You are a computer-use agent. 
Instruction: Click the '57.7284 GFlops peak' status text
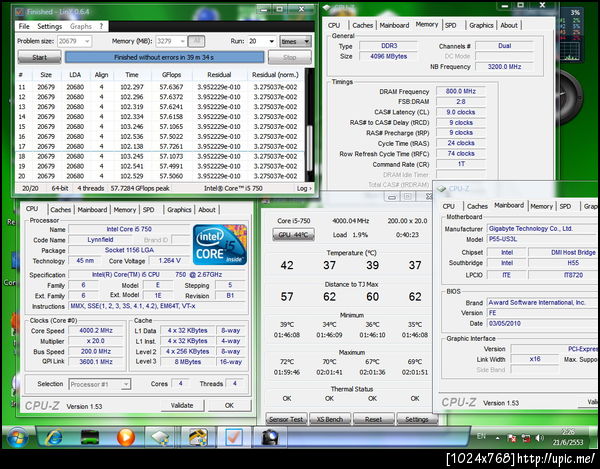point(140,188)
